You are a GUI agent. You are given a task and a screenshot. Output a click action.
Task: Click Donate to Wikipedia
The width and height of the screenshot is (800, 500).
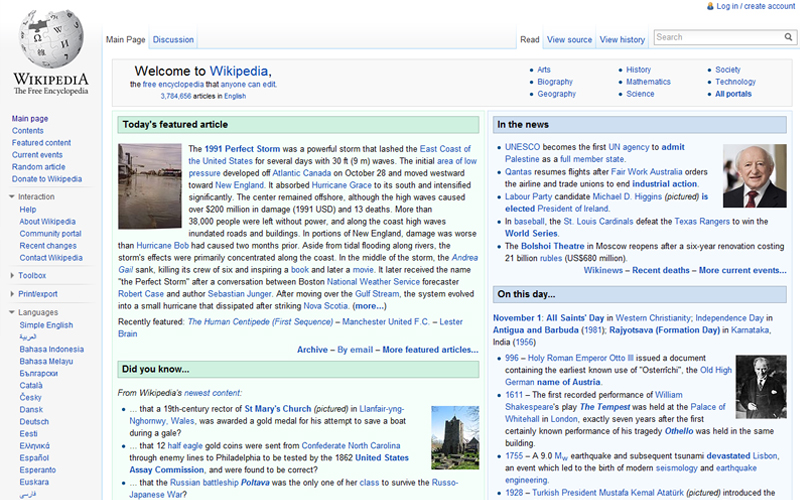[x=47, y=179]
